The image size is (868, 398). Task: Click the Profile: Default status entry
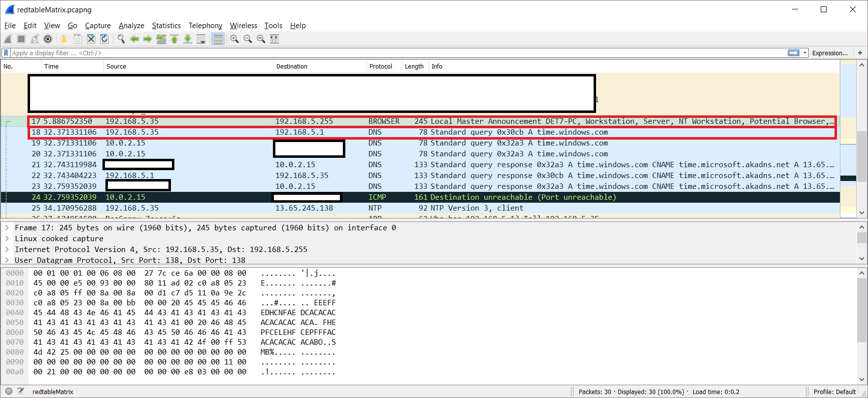[835, 392]
